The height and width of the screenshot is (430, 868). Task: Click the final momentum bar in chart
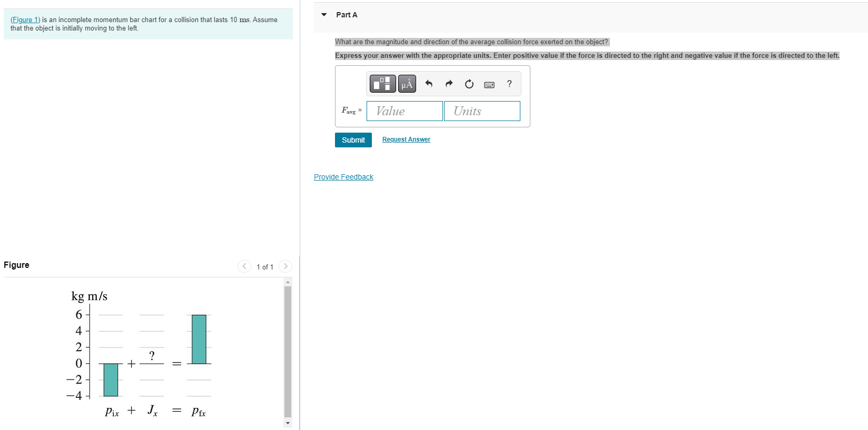click(199, 339)
